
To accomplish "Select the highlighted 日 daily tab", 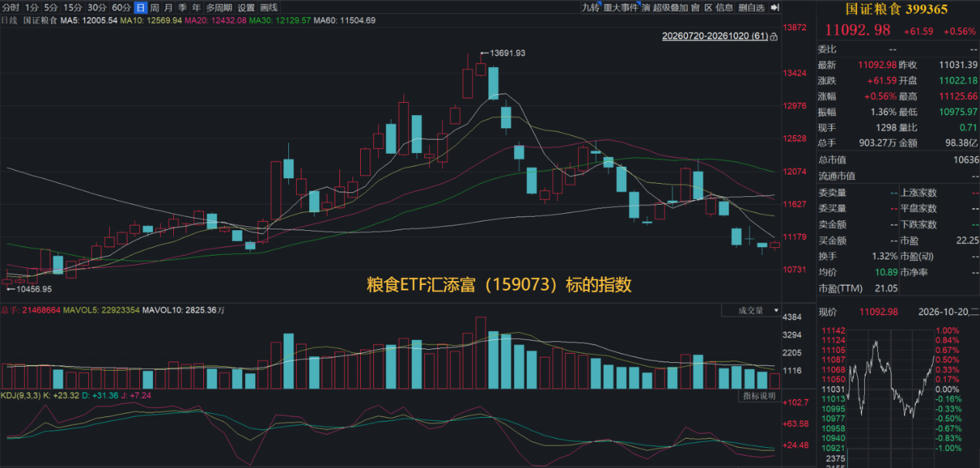I will [x=141, y=8].
